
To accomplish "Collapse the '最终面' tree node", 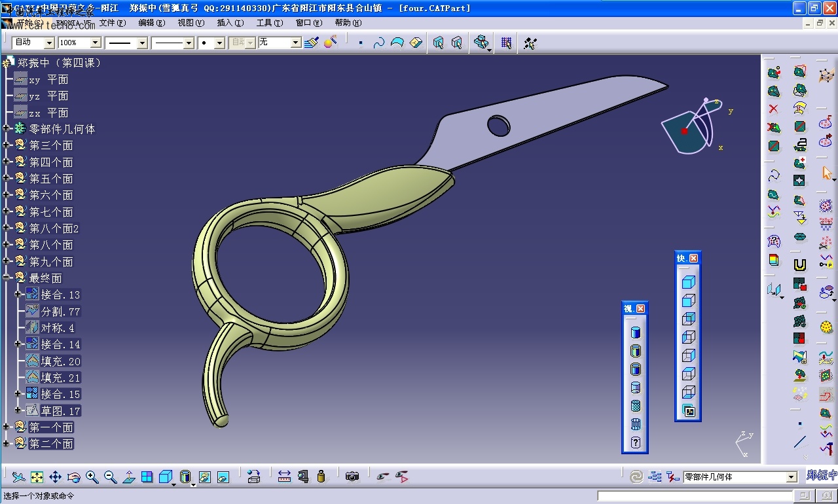I will (7, 278).
